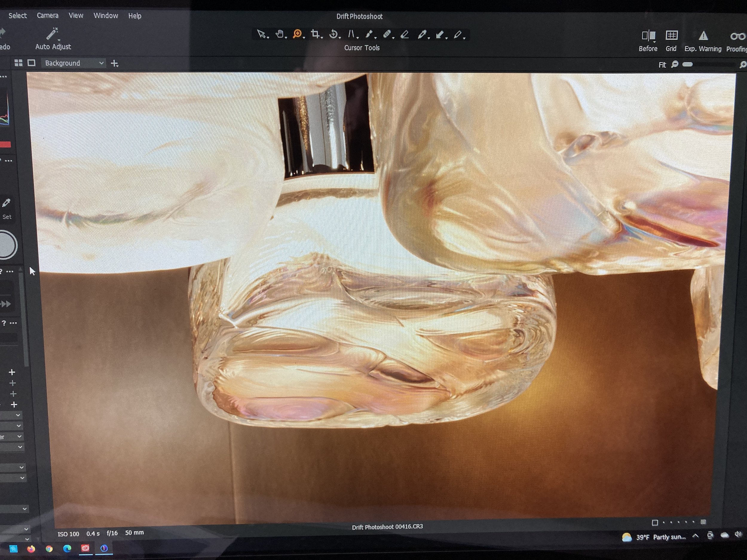Open Google Chrome from the taskbar
Viewport: 747px width, 560px height.
49,549
